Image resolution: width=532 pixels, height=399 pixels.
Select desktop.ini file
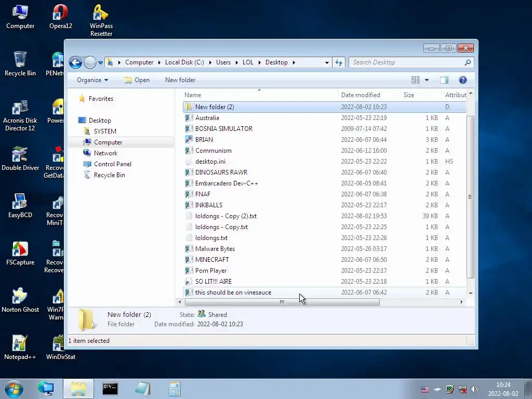pos(324,162)
